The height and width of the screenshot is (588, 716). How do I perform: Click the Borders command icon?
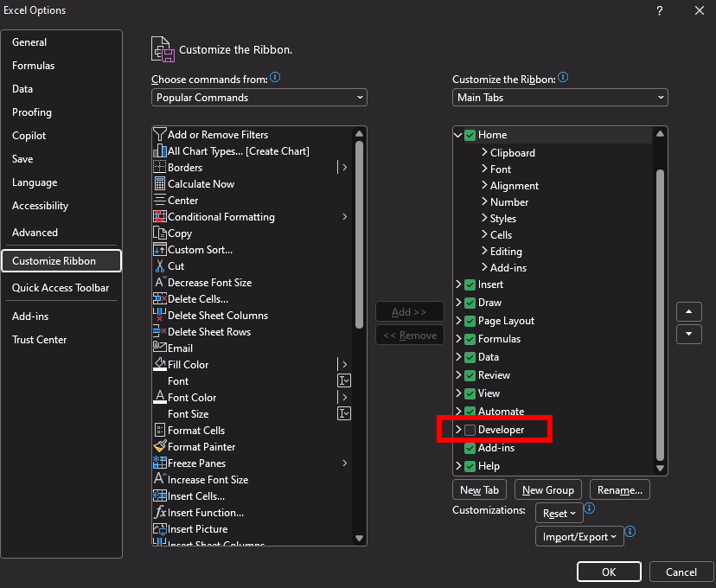[x=159, y=168]
